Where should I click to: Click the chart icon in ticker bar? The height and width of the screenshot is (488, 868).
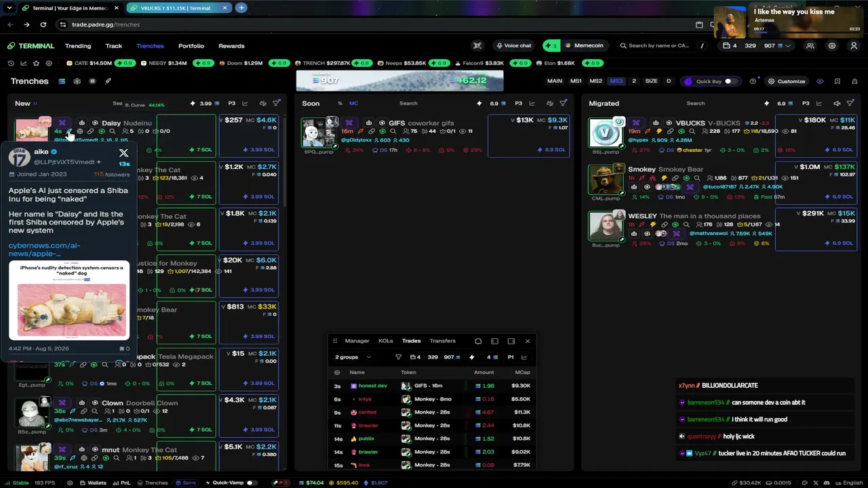point(23,63)
